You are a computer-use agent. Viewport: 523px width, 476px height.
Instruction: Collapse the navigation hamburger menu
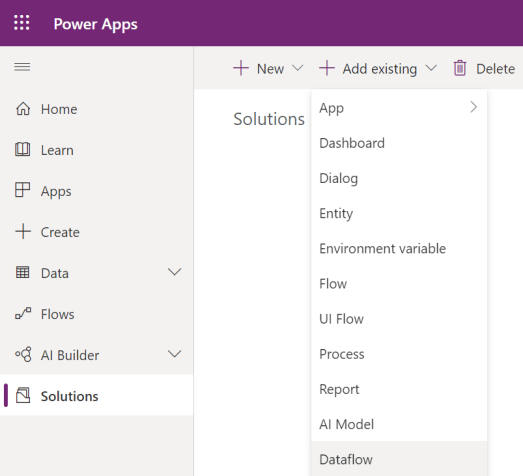click(x=22, y=67)
